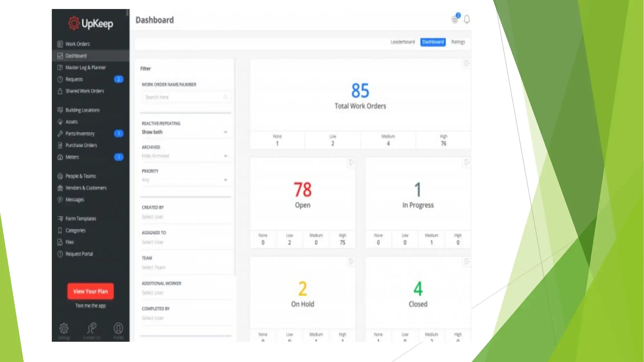The height and width of the screenshot is (362, 644).
Task: Switch to the Leaderboard tab
Action: click(x=403, y=42)
